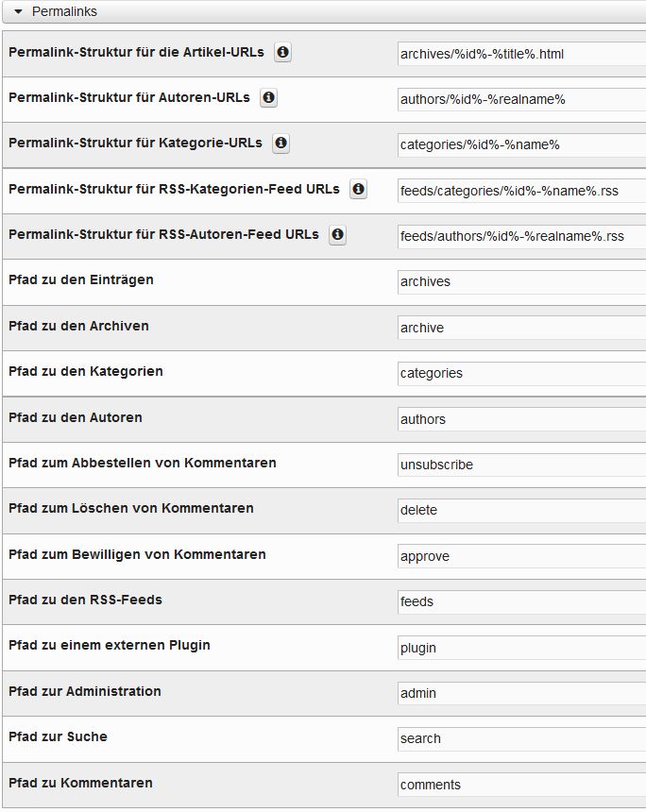The width and height of the screenshot is (646, 812).
Task: Focus the 'Pfad zur Administration' field
Action: coord(521,693)
